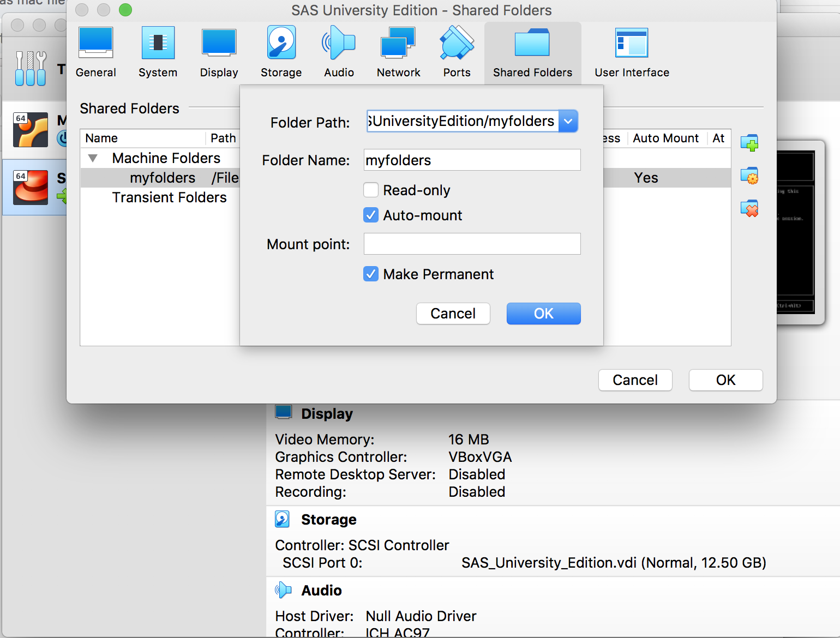Select the Display settings icon
The image size is (840, 638).
[219, 52]
